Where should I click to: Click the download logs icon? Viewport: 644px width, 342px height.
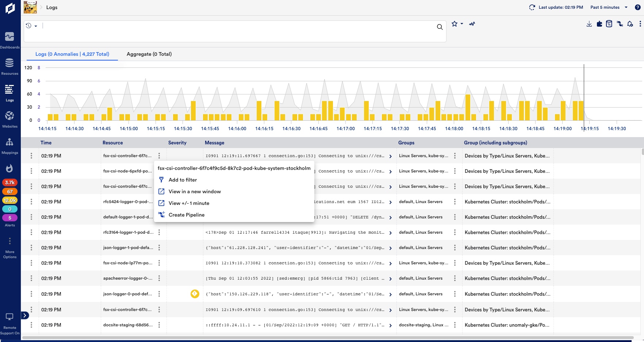(589, 24)
